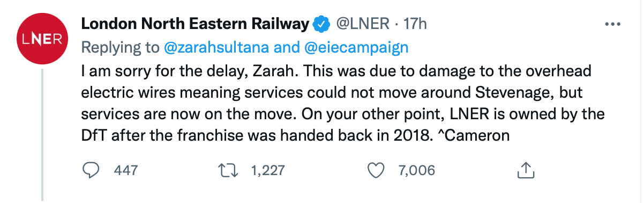Screen dimensions: 644x203
Task: Open the LNER red circular avatar
Action: pos(42,39)
